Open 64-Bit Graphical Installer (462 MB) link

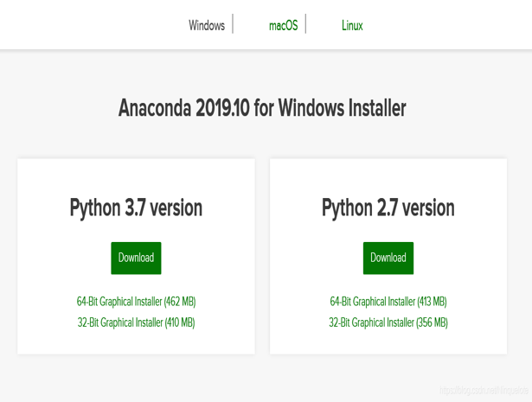click(136, 302)
